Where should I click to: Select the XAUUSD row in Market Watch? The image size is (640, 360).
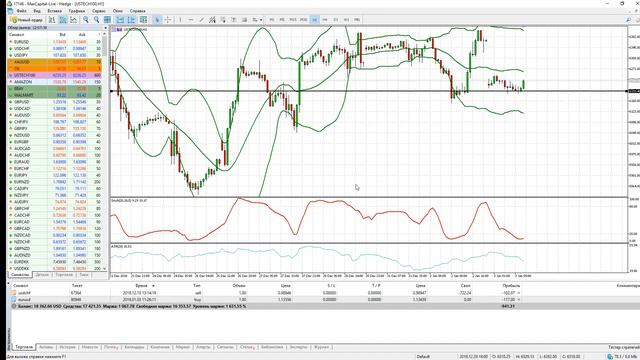[55, 62]
